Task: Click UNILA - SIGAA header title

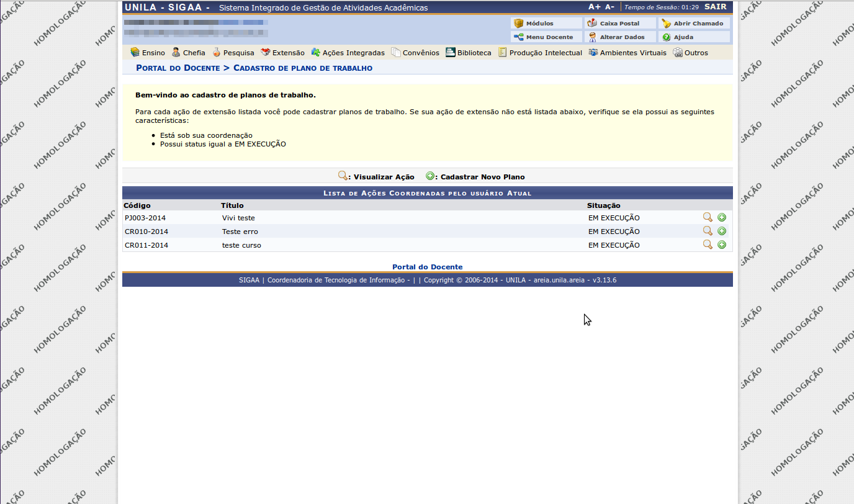Action: tap(166, 7)
